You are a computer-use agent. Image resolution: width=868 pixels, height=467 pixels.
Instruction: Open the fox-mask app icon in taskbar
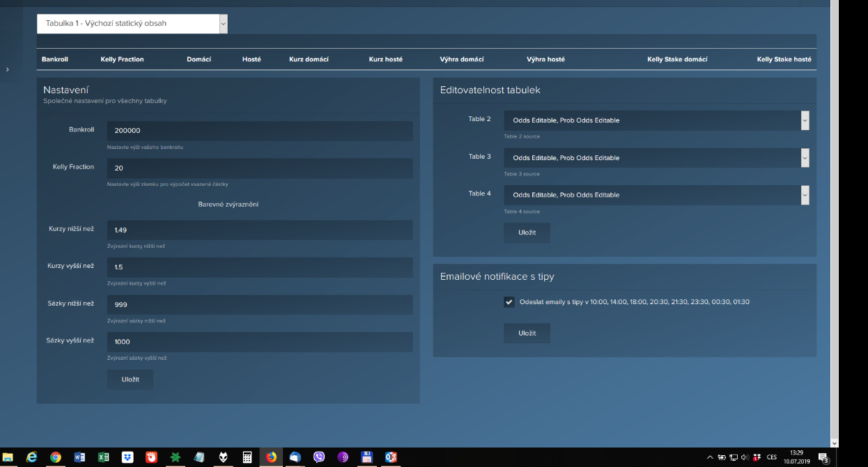point(223,457)
